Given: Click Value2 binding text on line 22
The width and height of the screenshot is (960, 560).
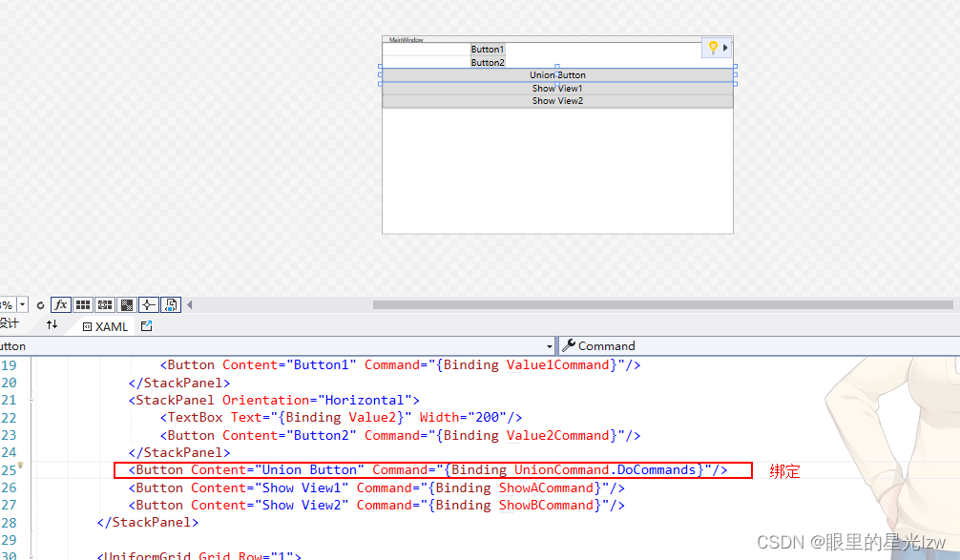Looking at the screenshot, I should tap(372, 418).
